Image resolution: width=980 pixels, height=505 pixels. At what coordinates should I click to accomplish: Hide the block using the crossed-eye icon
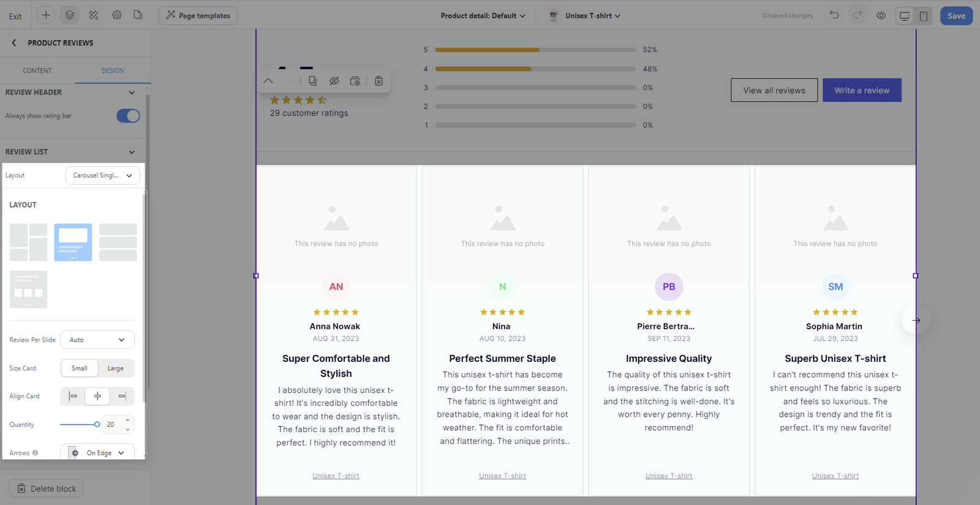[x=334, y=81]
